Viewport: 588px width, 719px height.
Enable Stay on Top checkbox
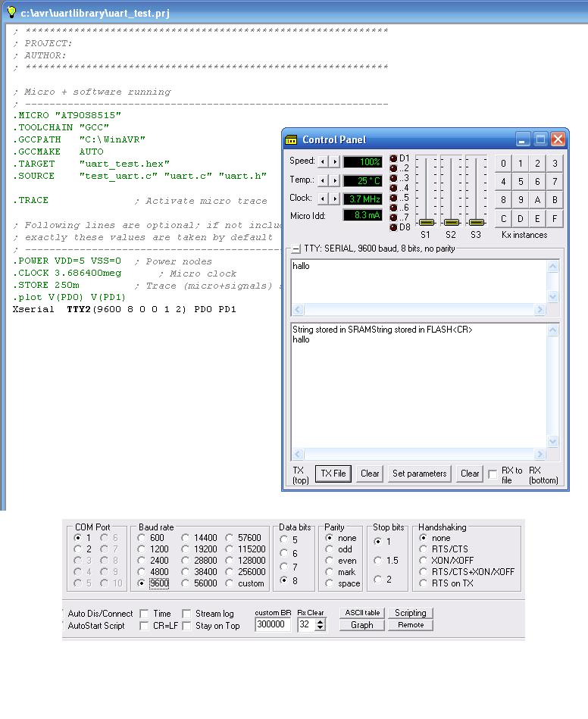tap(186, 626)
